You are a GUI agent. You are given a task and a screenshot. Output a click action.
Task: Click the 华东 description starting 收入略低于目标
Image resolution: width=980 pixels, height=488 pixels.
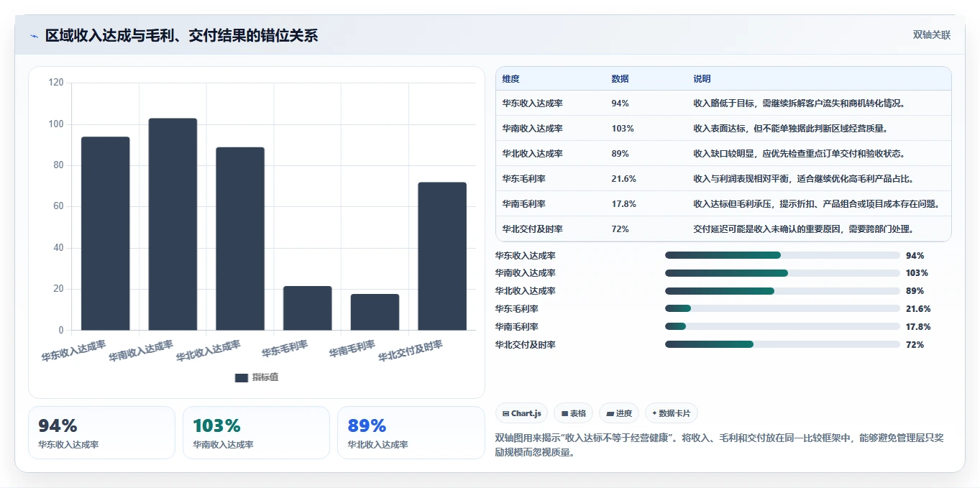click(x=799, y=103)
